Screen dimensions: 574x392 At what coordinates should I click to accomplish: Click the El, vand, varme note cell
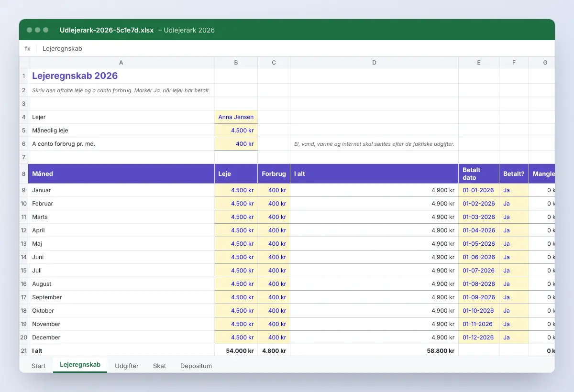(374, 144)
